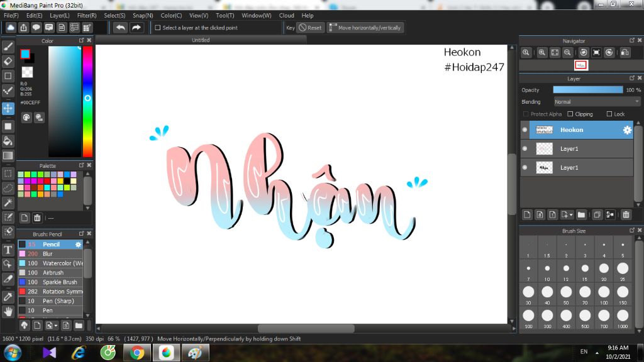Viewport: 644px width, 362px height.
Task: Toggle 'Select a layer at the clicked point'
Action: click(x=158, y=28)
